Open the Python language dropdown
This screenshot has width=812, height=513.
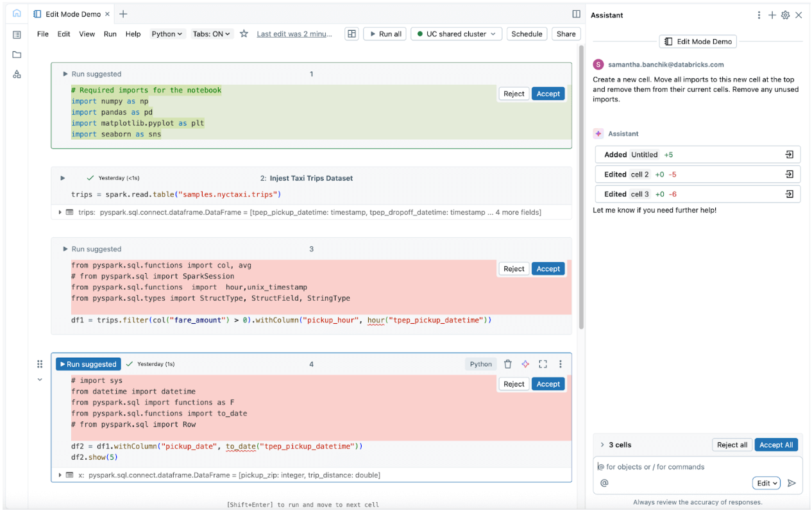point(167,34)
